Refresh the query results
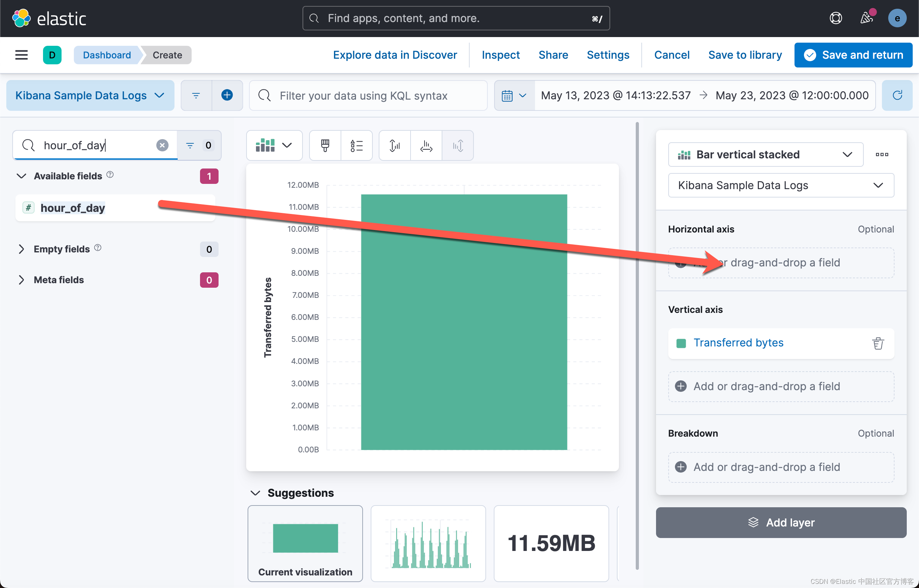The width and height of the screenshot is (919, 588). click(897, 95)
